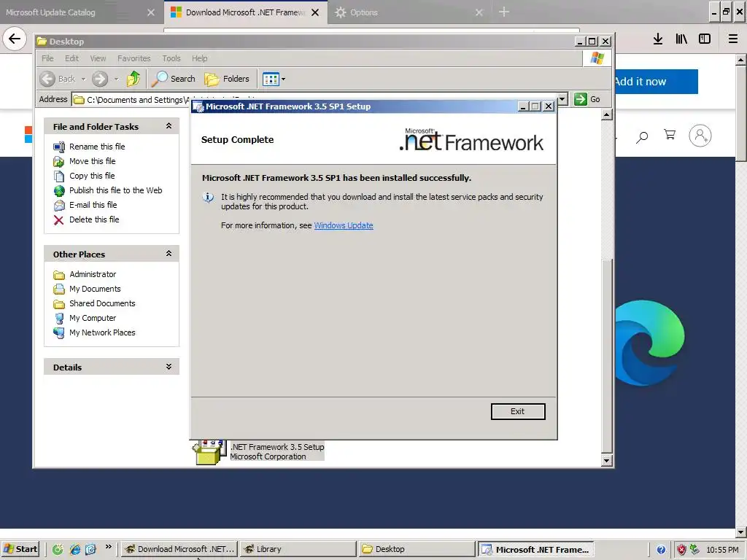This screenshot has width=747, height=560.
Task: Open the File menu in Desktop window
Action: (x=47, y=58)
